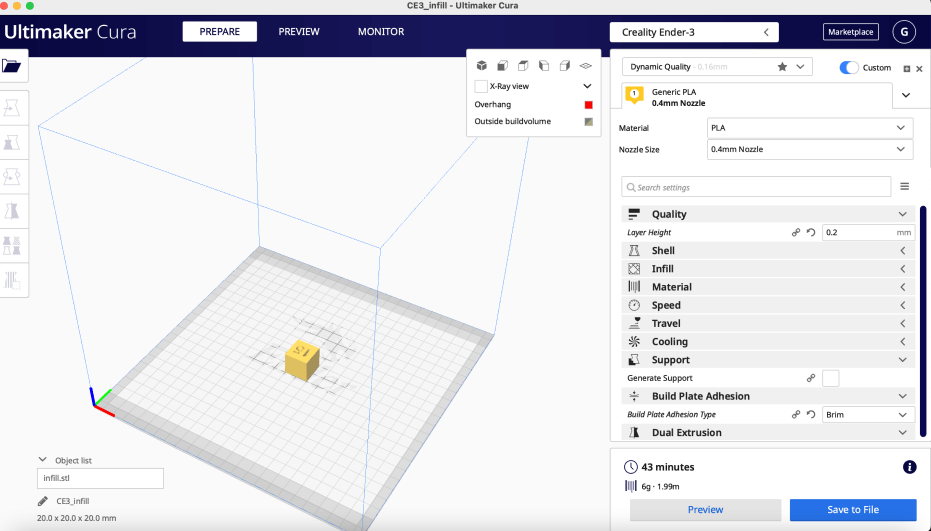Switch to right side view camera icon
Screen dimensions: 931x531
[x=565, y=65]
